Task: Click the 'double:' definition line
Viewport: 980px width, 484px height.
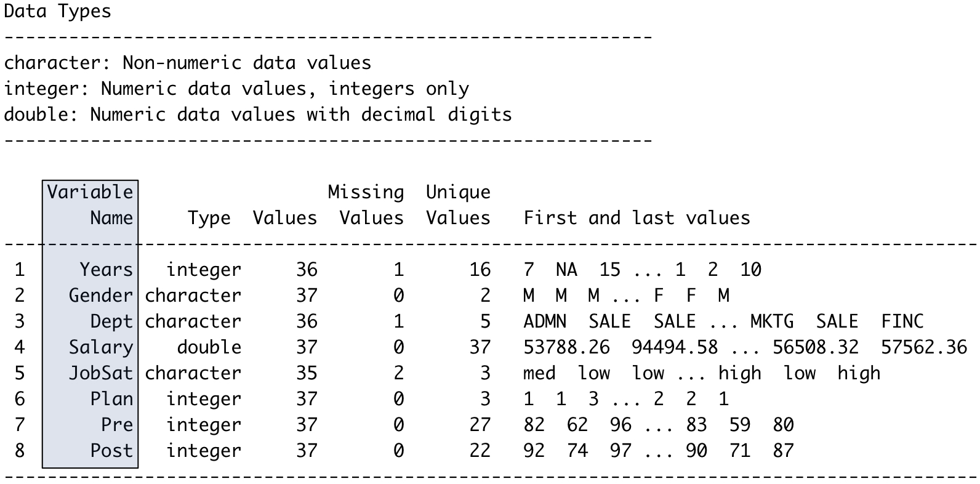Action: tap(258, 115)
